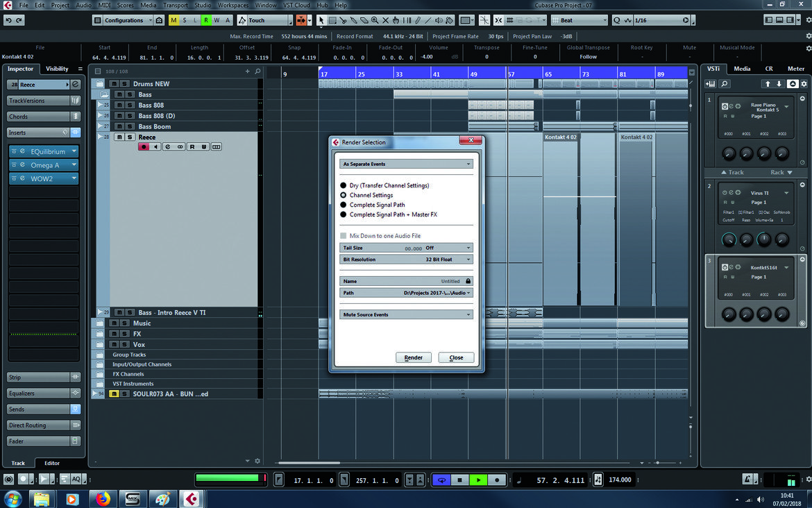This screenshot has height=508, width=812.
Task: Open the Workspaces menu
Action: [x=232, y=5]
